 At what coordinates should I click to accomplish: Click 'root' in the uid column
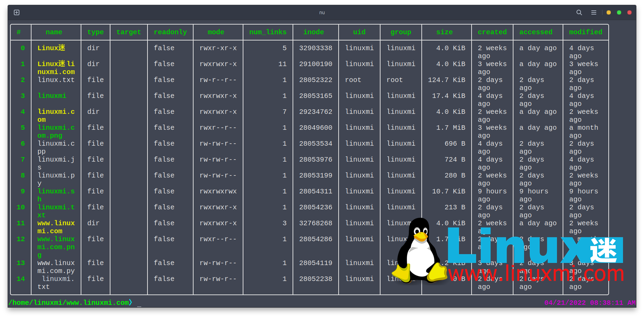(x=353, y=80)
